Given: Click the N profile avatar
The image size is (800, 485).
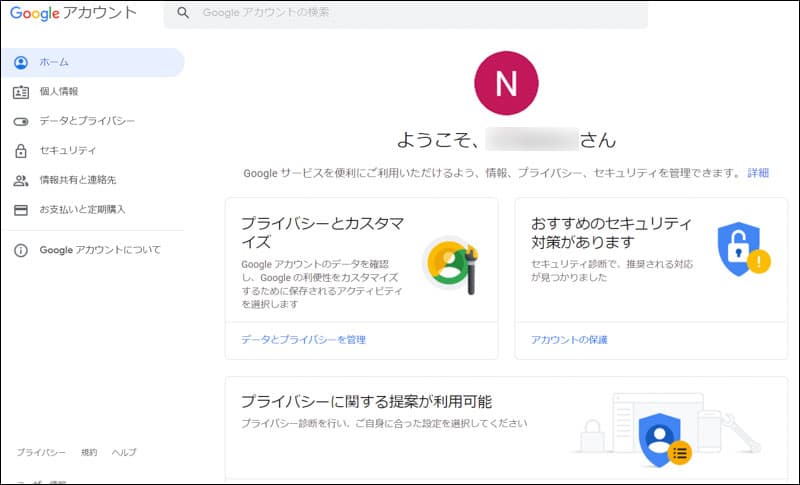Looking at the screenshot, I should (x=506, y=83).
